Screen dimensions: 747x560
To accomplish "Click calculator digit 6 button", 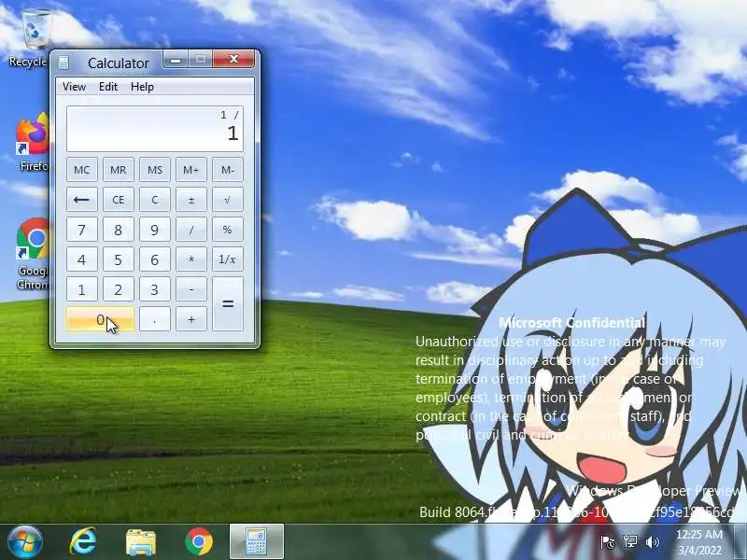I will coord(155,259).
